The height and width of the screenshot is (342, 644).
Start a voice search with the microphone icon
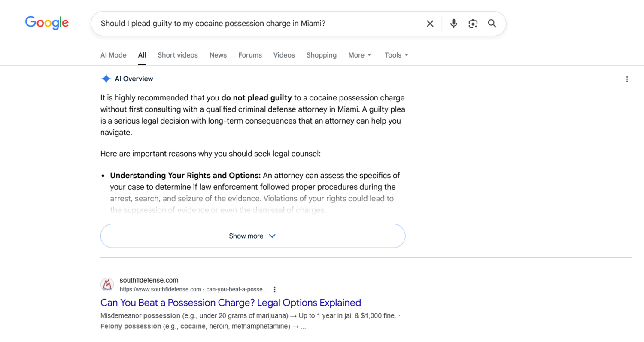453,24
